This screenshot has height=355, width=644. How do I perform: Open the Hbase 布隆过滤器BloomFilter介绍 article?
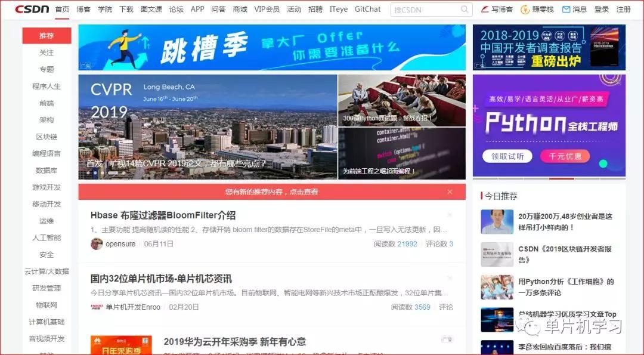[x=163, y=215]
